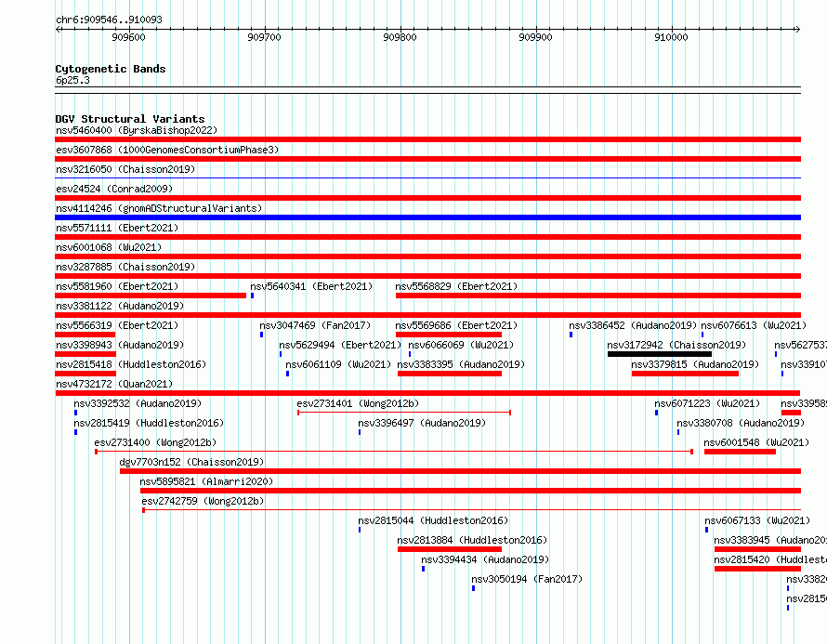
Task: Open the nsv3396497 (Audano2019) label
Action: click(422, 423)
